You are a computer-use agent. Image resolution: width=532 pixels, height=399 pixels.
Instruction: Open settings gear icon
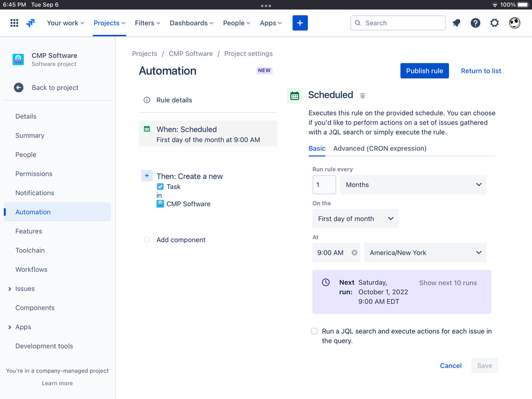494,23
